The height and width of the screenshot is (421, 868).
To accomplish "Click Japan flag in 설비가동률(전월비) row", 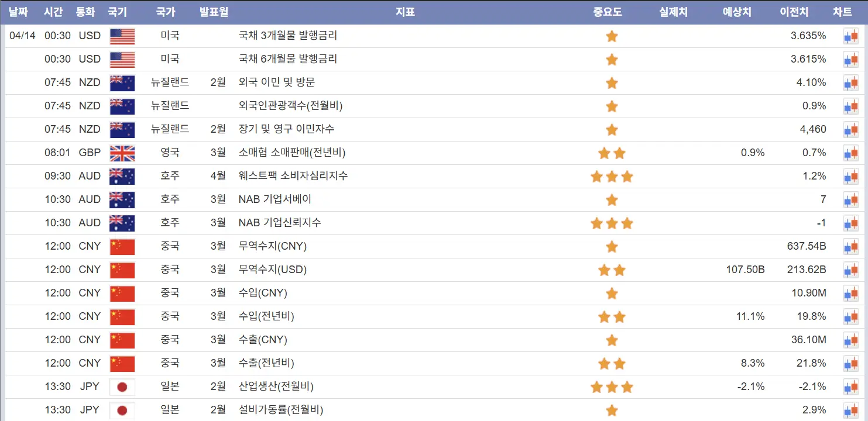I will [122, 410].
